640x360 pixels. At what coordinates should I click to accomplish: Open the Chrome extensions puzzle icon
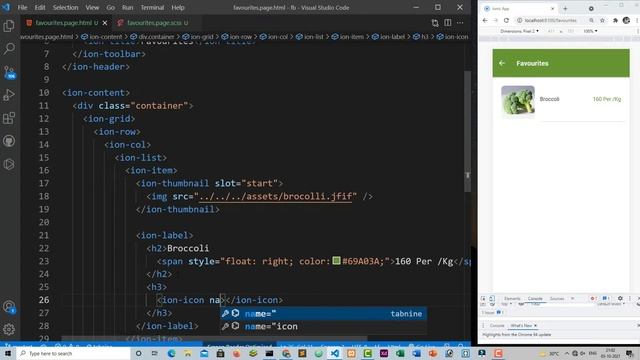[x=615, y=20]
